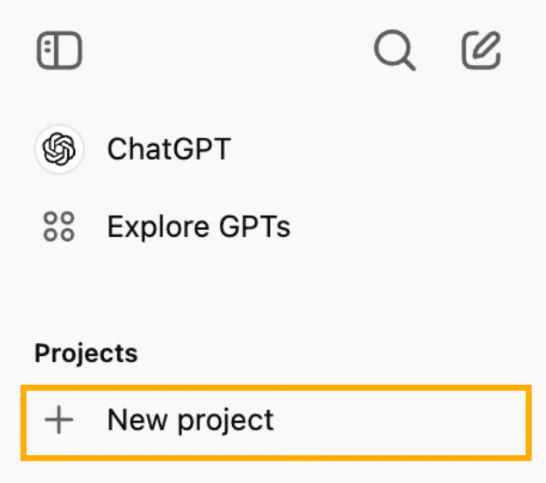Click the four-circles Explore GPTs icon
The image size is (546, 483).
[x=59, y=227]
